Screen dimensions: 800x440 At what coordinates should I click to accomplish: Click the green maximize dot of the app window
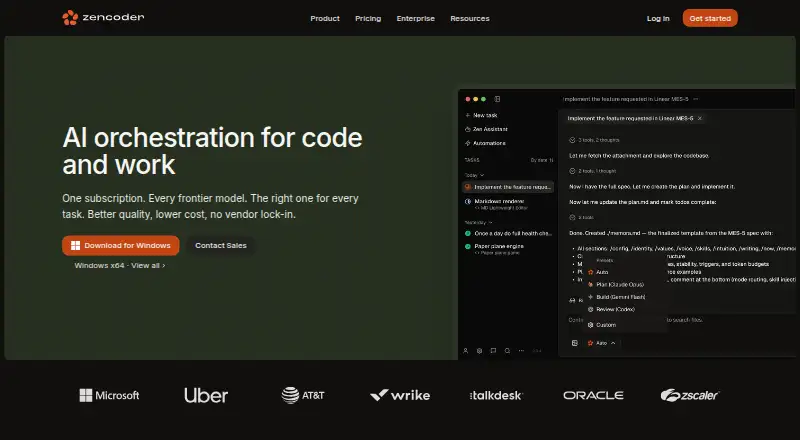click(x=483, y=99)
